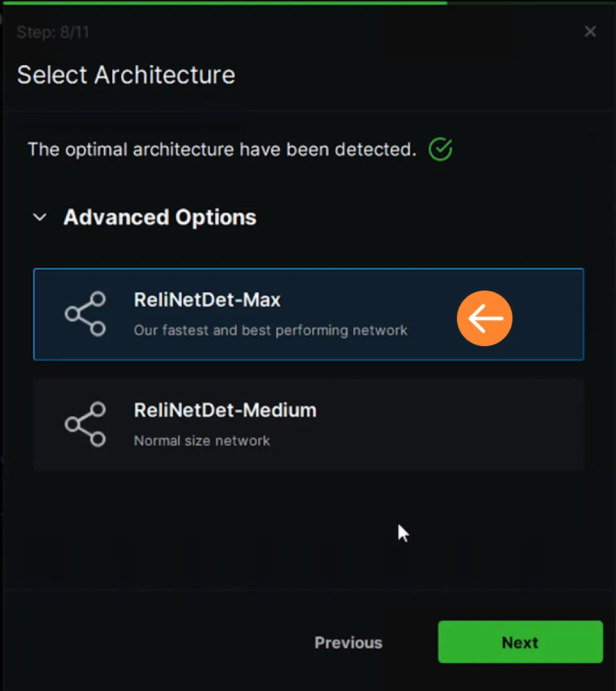This screenshot has height=691, width=616.
Task: Click the orange left-arrow circle icon
Action: [x=484, y=318]
